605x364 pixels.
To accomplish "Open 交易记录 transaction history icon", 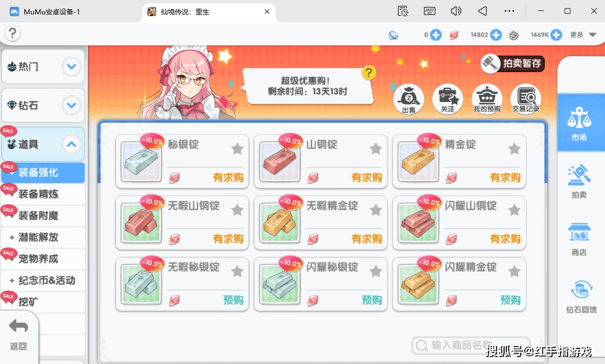I will pos(525,99).
